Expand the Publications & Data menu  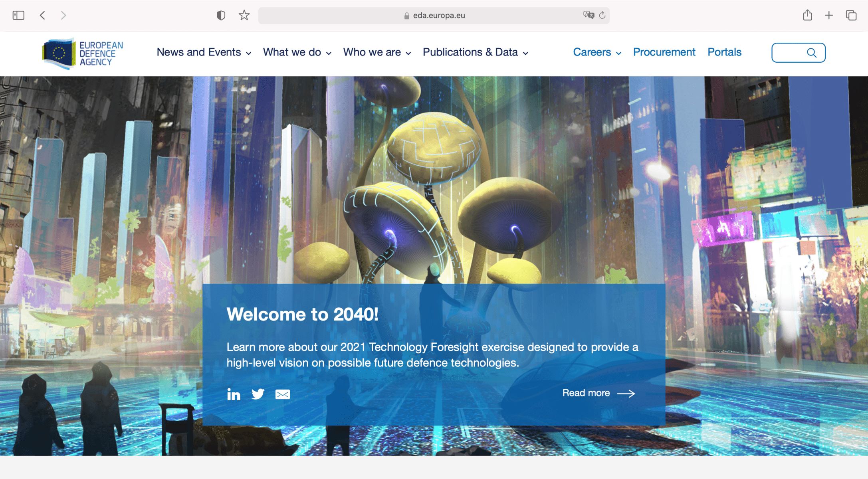click(476, 52)
